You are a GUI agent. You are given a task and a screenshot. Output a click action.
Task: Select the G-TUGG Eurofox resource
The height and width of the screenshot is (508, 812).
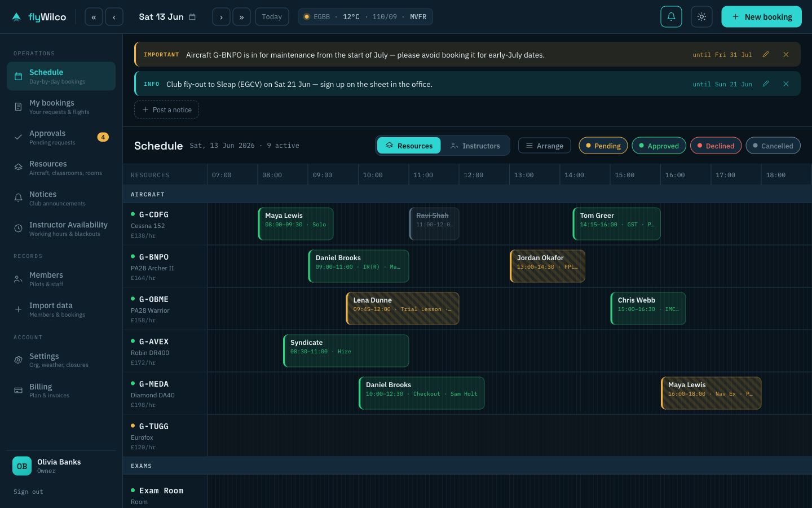165,436
